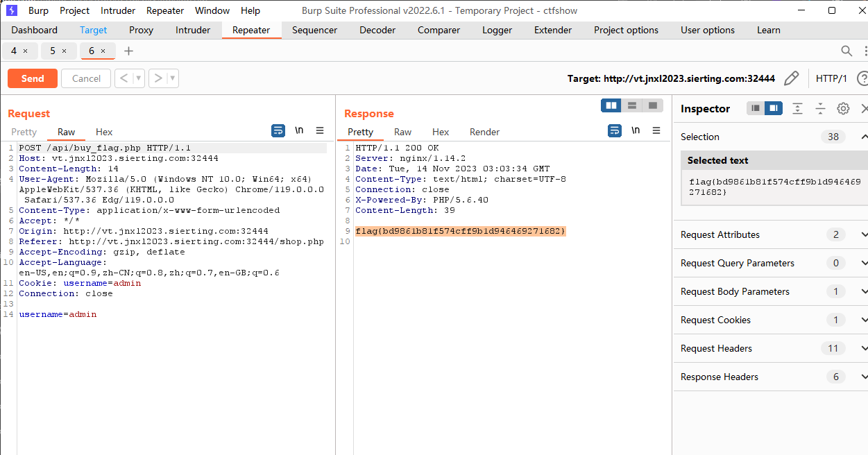Click the highlighted flag text in response
Image resolution: width=868 pixels, height=455 pixels.
[x=461, y=231]
